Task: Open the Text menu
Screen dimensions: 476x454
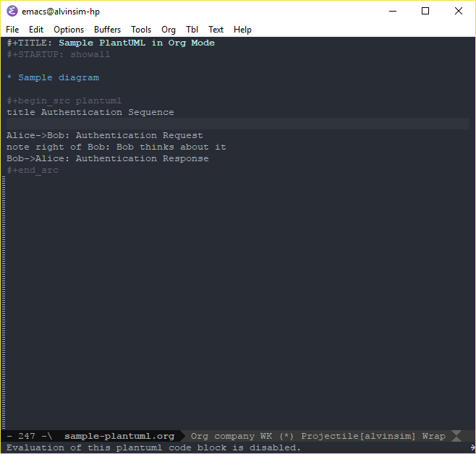Action: [x=216, y=30]
